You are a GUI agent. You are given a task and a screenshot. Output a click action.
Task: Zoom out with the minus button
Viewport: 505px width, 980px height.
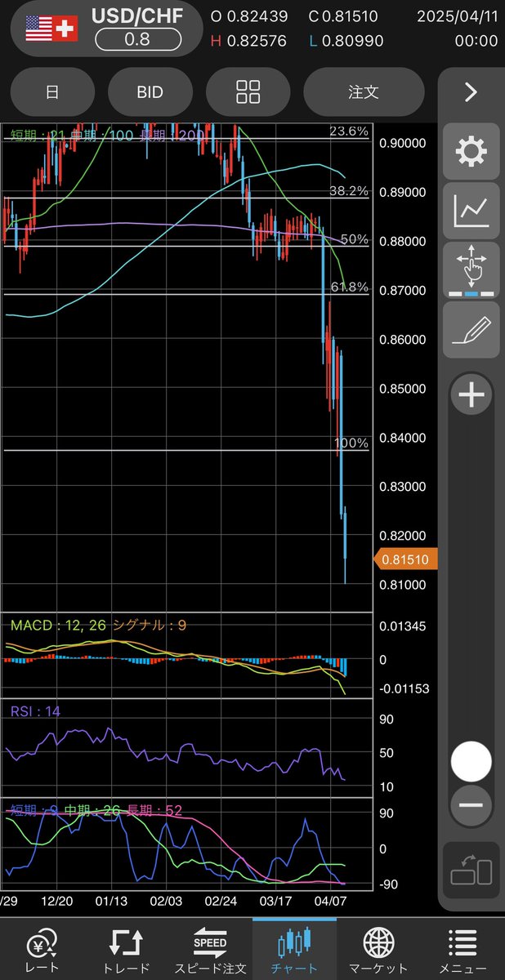point(471,805)
